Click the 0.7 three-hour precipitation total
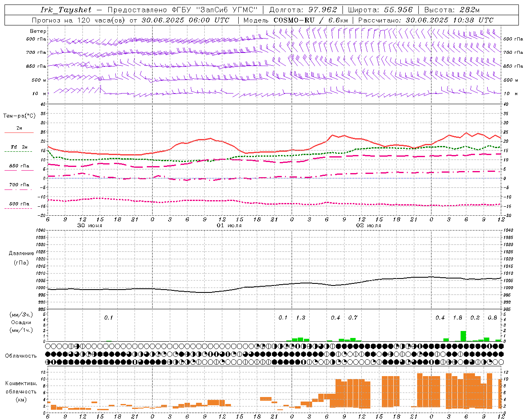Image resolution: width=525 pixels, height=420 pixels. click(353, 318)
